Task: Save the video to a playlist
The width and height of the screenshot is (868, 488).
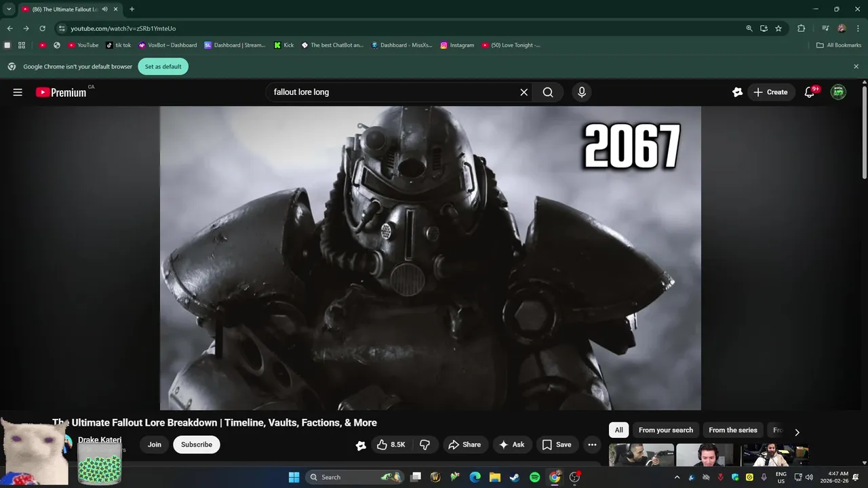Action: [557, 445]
